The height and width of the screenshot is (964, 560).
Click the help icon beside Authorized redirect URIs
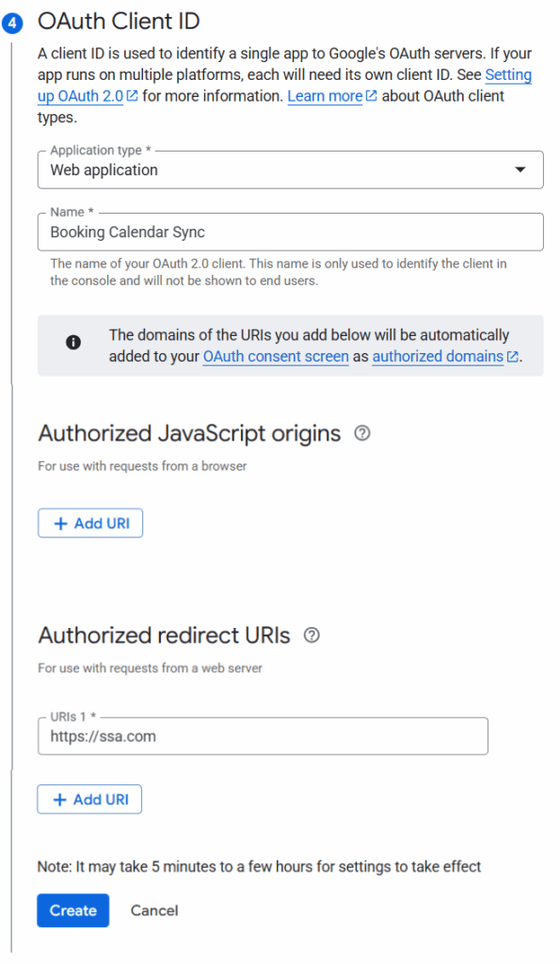312,635
